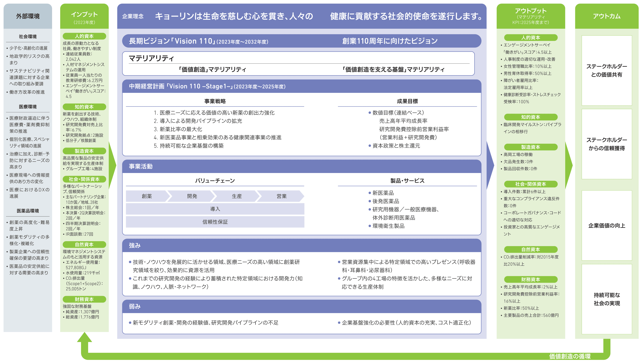
Task: Click 少子化・高齢化の進展 item
Action: [x=27, y=48]
